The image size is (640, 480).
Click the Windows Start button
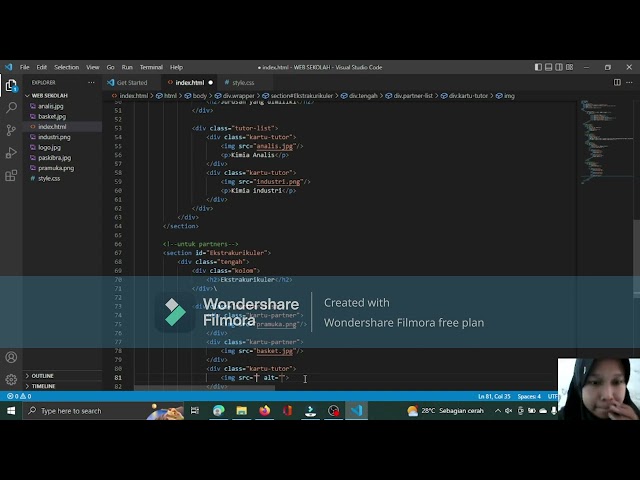pos(11,411)
